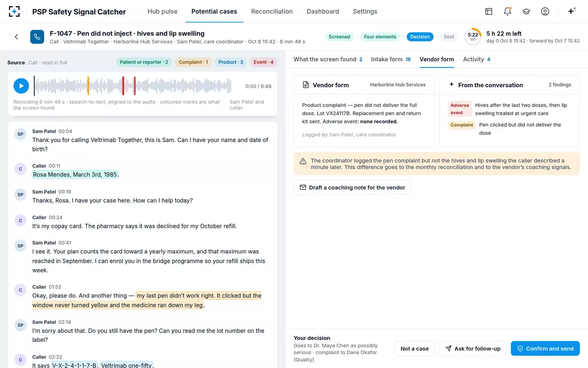Switch to the Intake form tab
This screenshot has height=368, width=588.
391,59
